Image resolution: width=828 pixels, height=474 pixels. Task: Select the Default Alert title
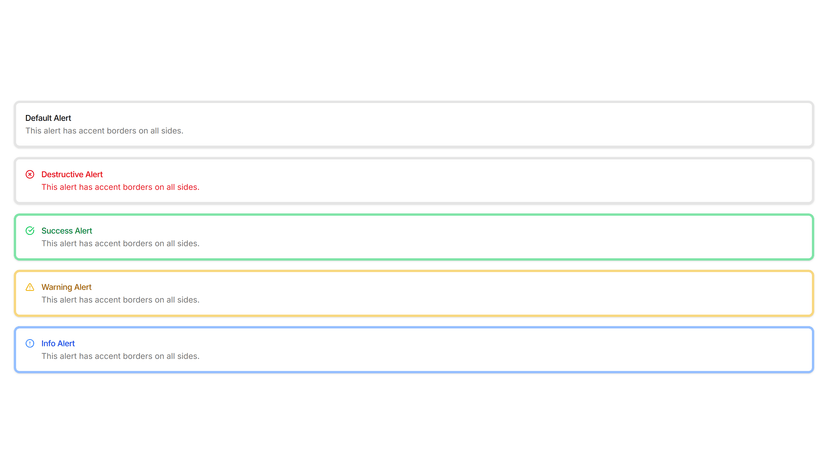tap(48, 118)
